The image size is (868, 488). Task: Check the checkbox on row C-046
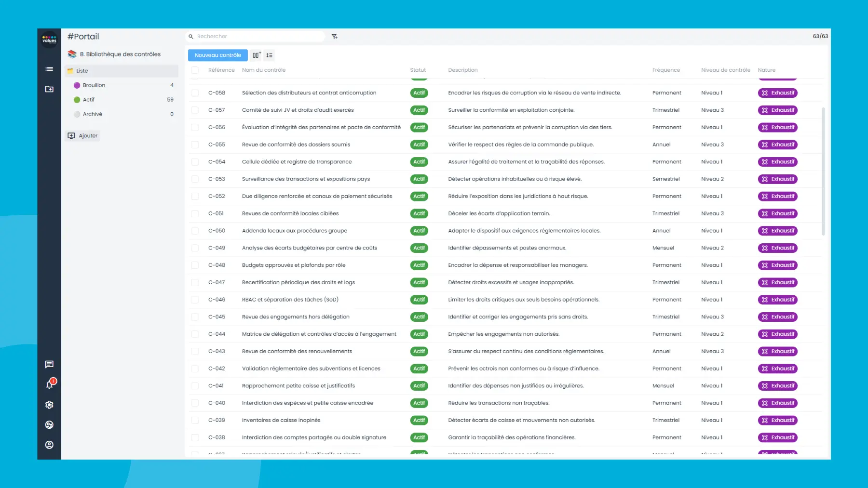195,299
